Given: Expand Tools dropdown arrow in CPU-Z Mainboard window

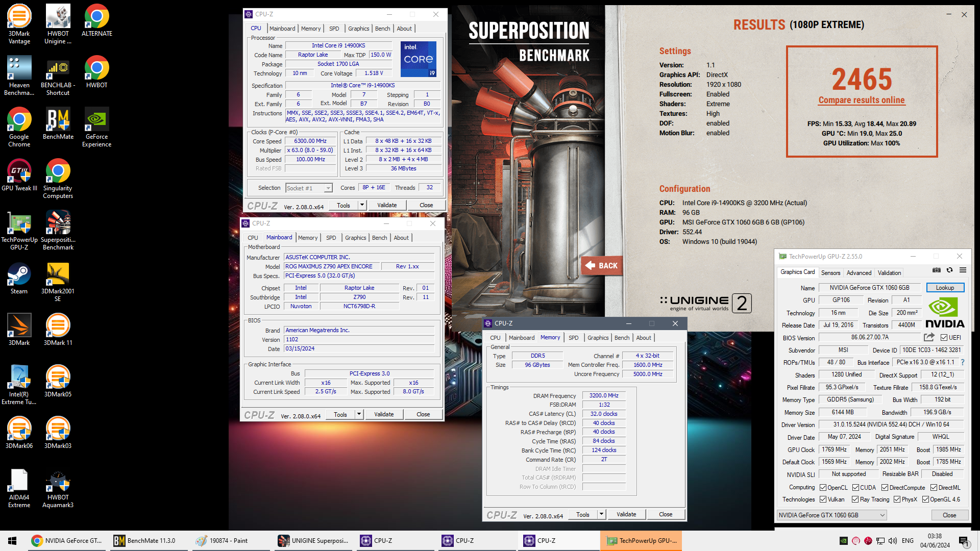Looking at the screenshot, I should pos(359,414).
